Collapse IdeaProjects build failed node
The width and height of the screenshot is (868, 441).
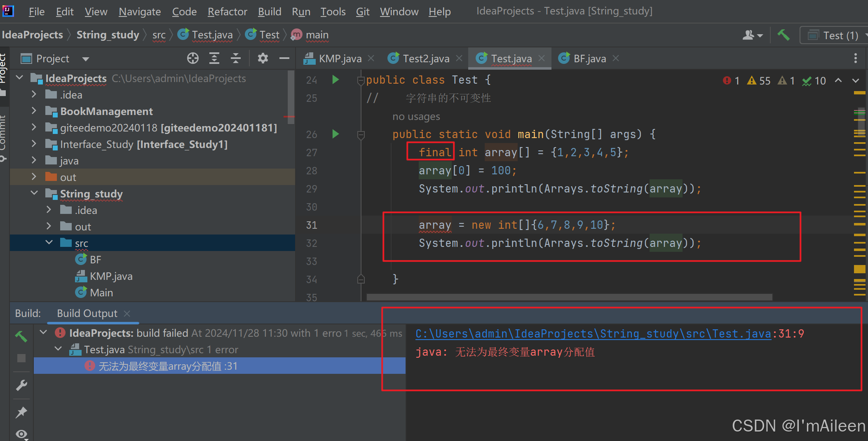[43, 332]
